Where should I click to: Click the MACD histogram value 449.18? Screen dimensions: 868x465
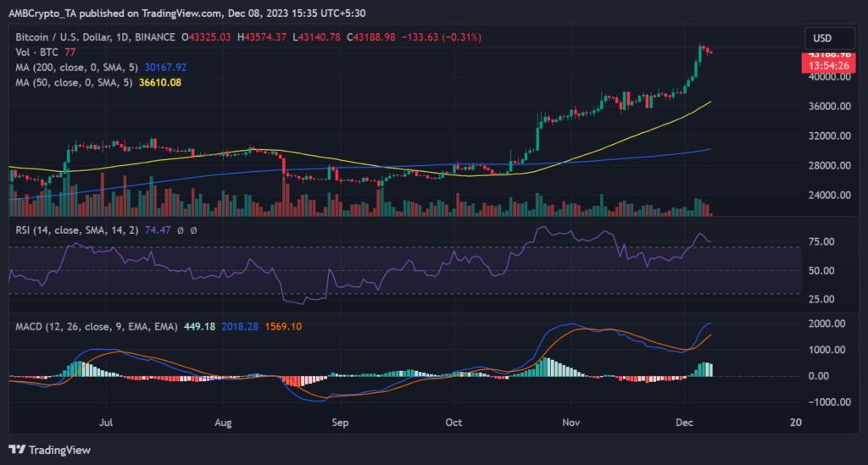pyautogui.click(x=200, y=324)
